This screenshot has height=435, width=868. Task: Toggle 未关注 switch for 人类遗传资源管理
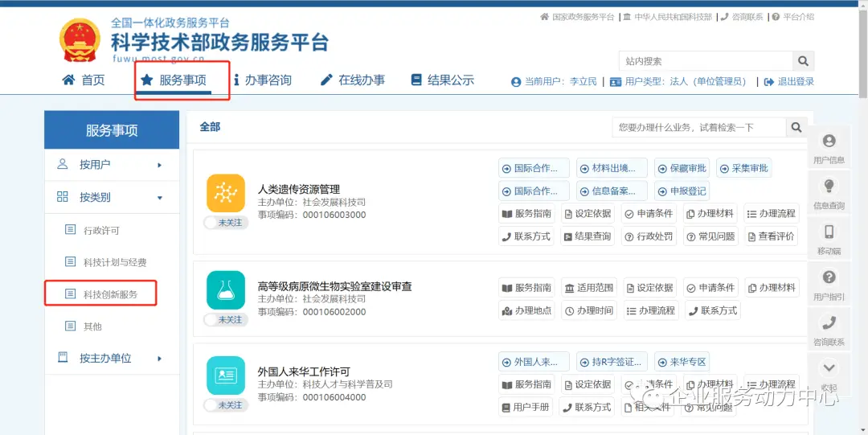pos(226,223)
